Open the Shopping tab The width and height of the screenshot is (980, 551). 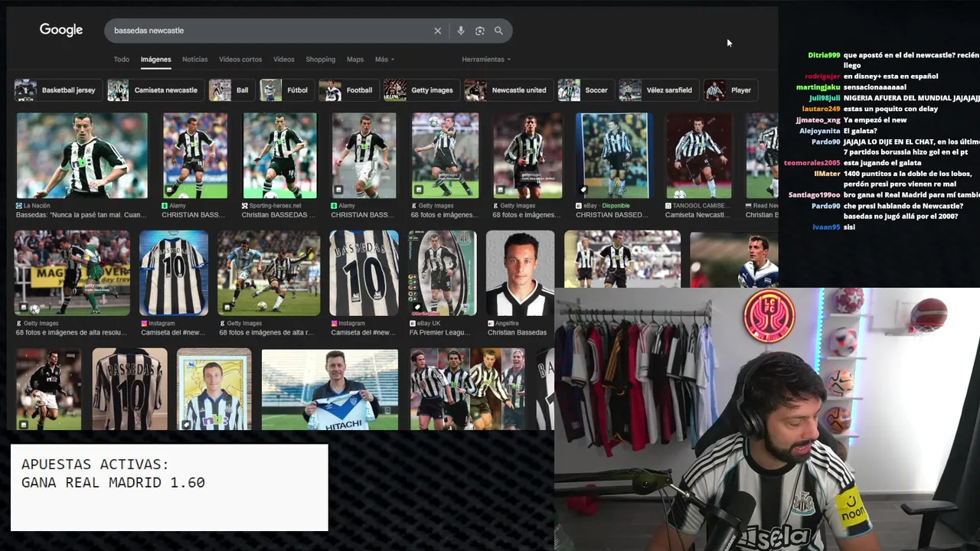320,59
